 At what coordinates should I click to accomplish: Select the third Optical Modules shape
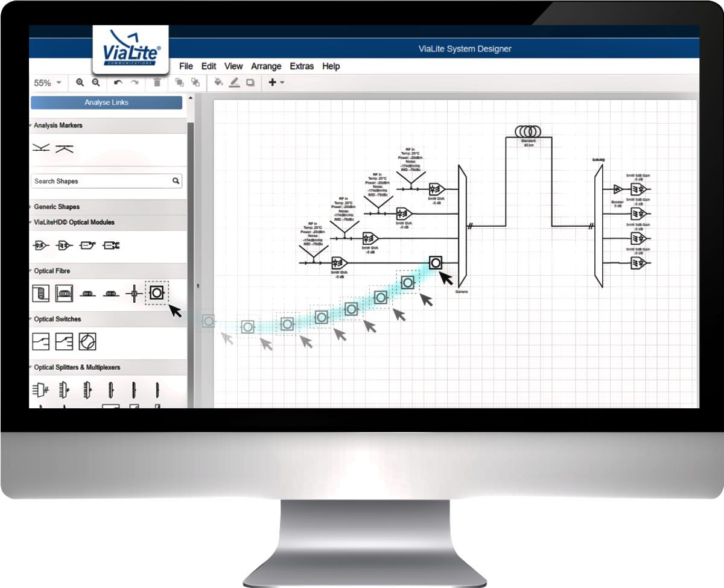pyautogui.click(x=87, y=245)
